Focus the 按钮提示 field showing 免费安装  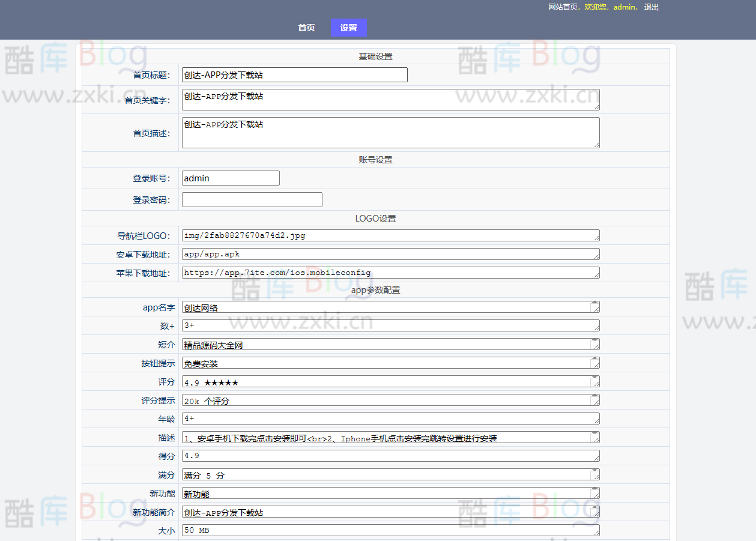click(390, 363)
